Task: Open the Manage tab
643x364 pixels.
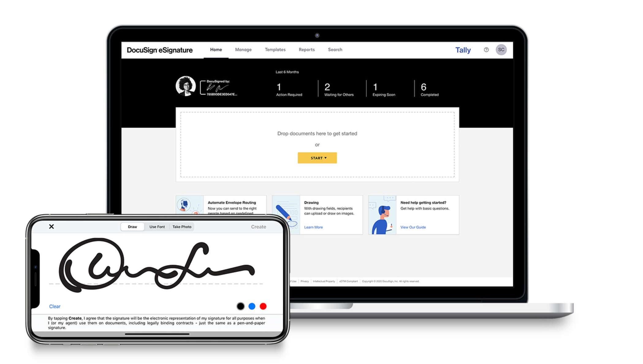Action: [x=243, y=49]
